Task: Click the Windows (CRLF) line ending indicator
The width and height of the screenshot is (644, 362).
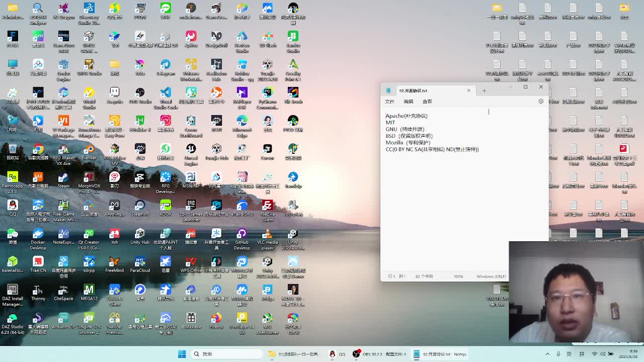Action: (491, 277)
